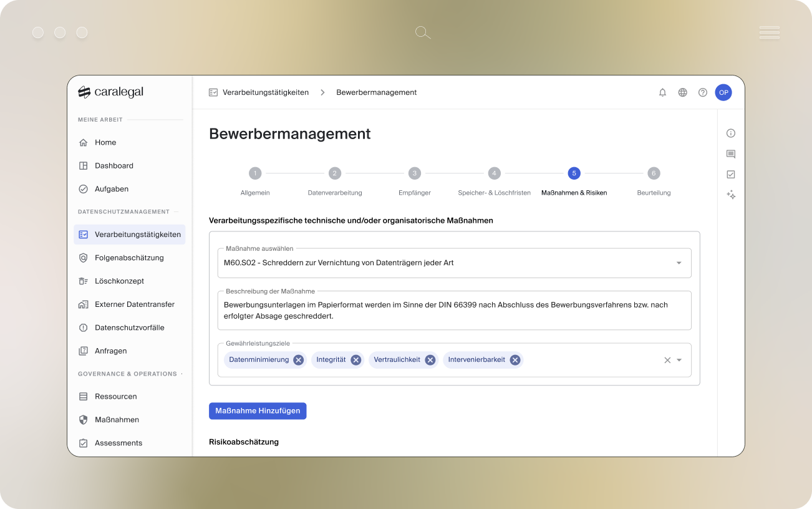Image resolution: width=812 pixels, height=509 pixels.
Task: Remove the Integrität tag
Action: pos(355,359)
